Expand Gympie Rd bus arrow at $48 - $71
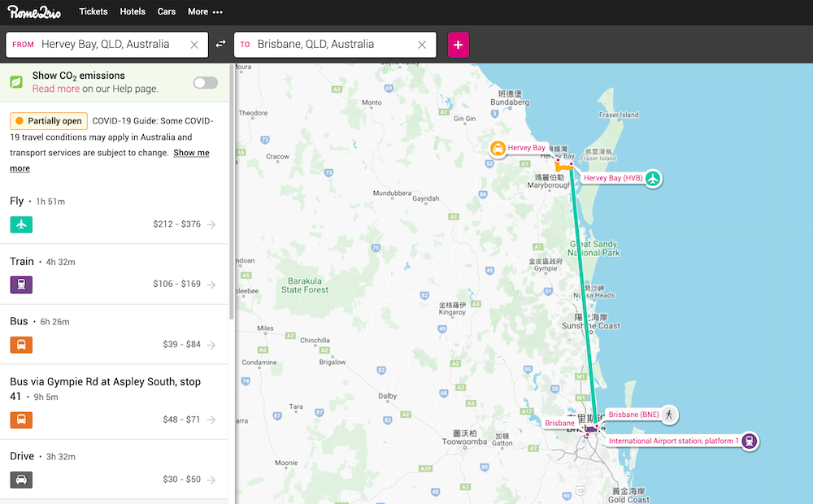Viewport: 813px width, 504px height. [211, 419]
